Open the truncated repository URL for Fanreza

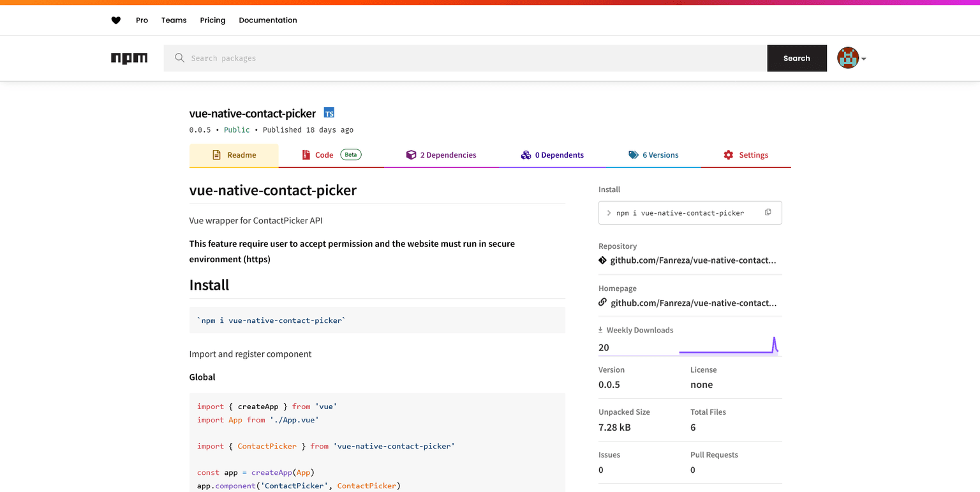[694, 260]
